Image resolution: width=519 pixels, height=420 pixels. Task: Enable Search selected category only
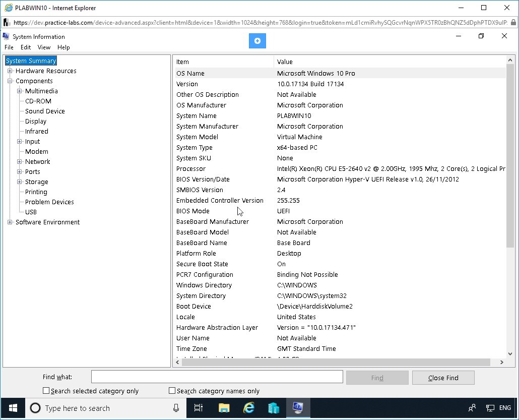pos(46,391)
